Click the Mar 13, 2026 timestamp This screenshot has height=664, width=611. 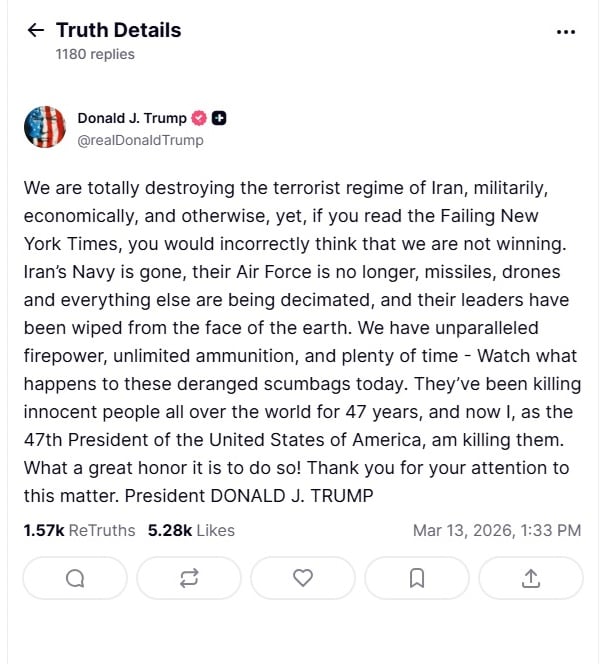(x=497, y=530)
